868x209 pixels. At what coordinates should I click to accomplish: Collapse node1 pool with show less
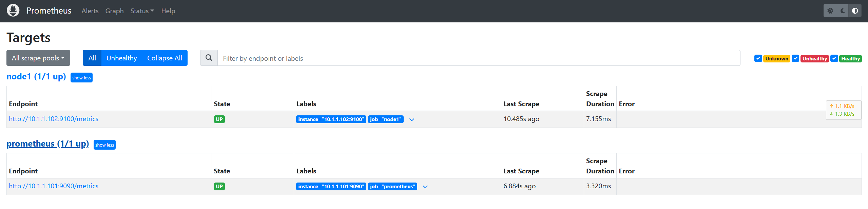pyautogui.click(x=81, y=78)
